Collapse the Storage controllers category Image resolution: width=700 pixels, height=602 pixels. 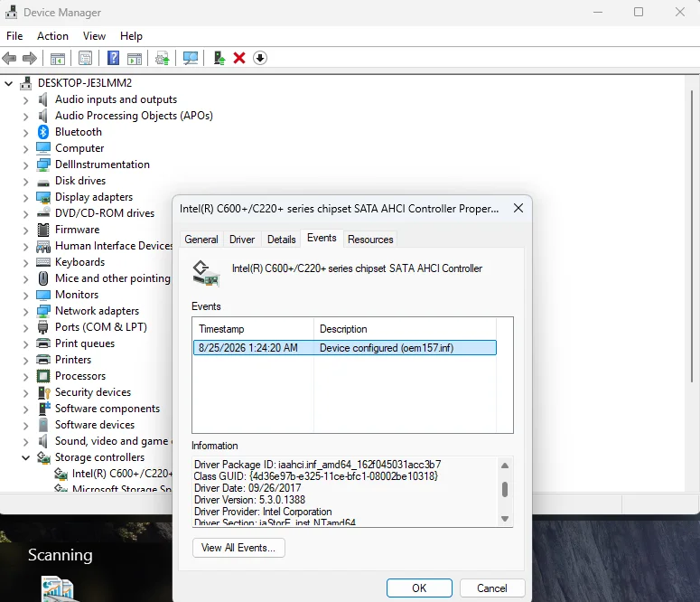click(26, 457)
